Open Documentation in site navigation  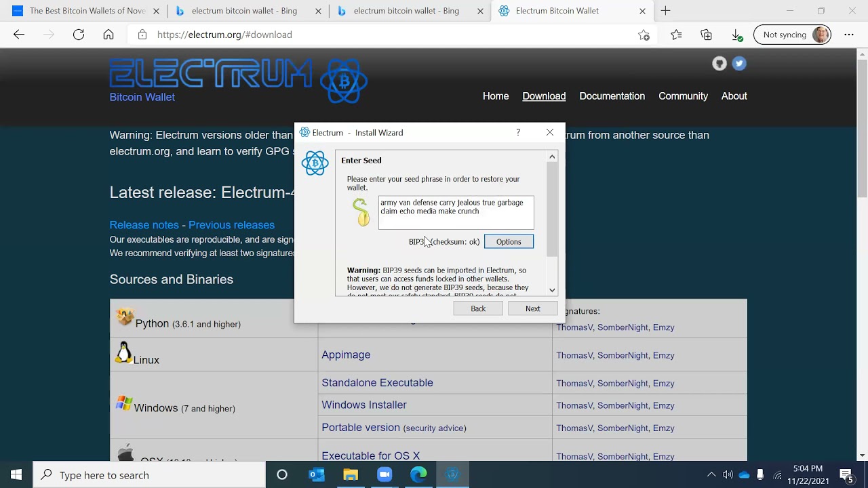(612, 96)
